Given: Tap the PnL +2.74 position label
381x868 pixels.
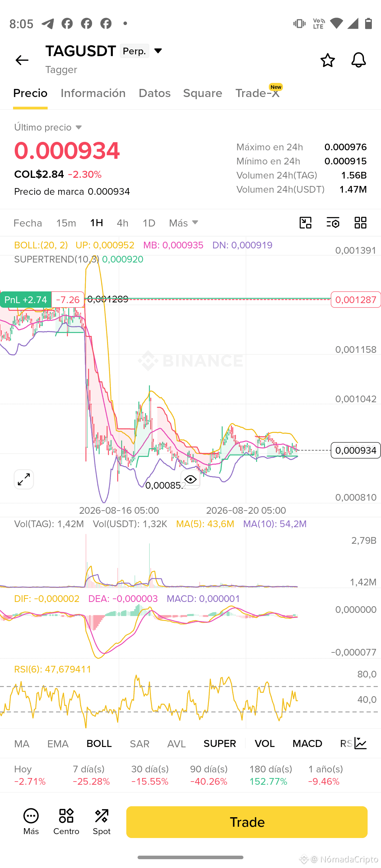Looking at the screenshot, I should pos(26,300).
